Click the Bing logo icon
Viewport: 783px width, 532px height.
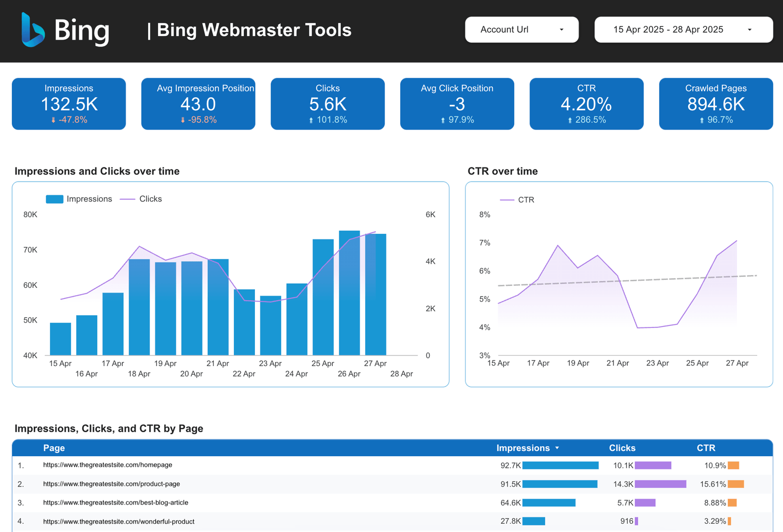[x=33, y=30]
